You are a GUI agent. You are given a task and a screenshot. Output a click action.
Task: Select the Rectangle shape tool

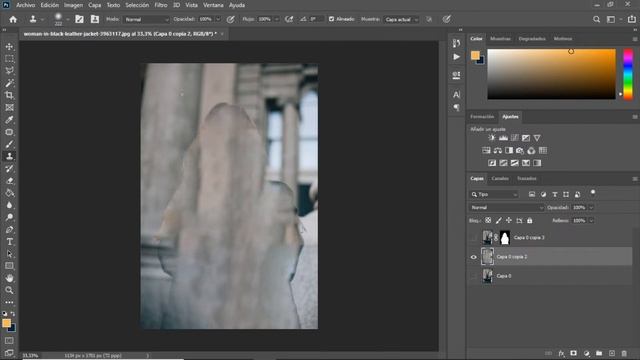coord(9,266)
